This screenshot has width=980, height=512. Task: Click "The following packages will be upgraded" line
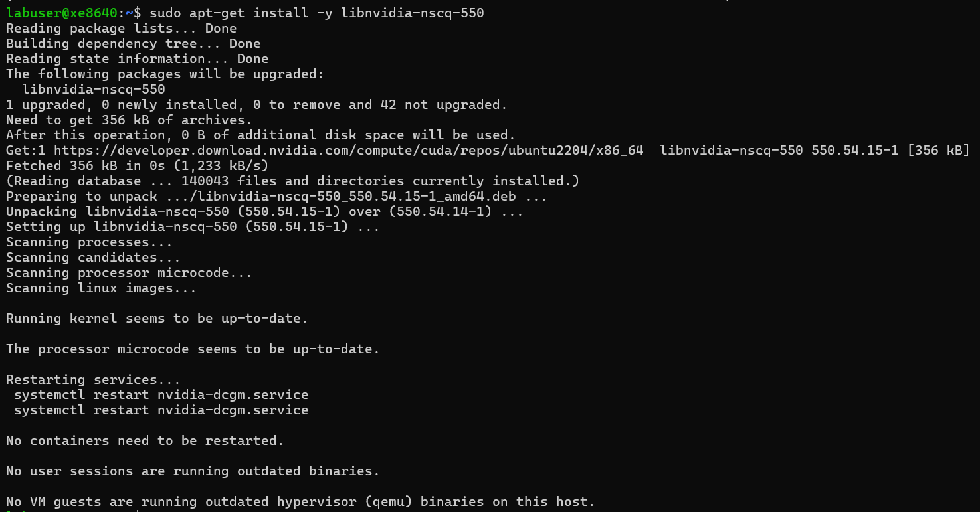pyautogui.click(x=165, y=74)
